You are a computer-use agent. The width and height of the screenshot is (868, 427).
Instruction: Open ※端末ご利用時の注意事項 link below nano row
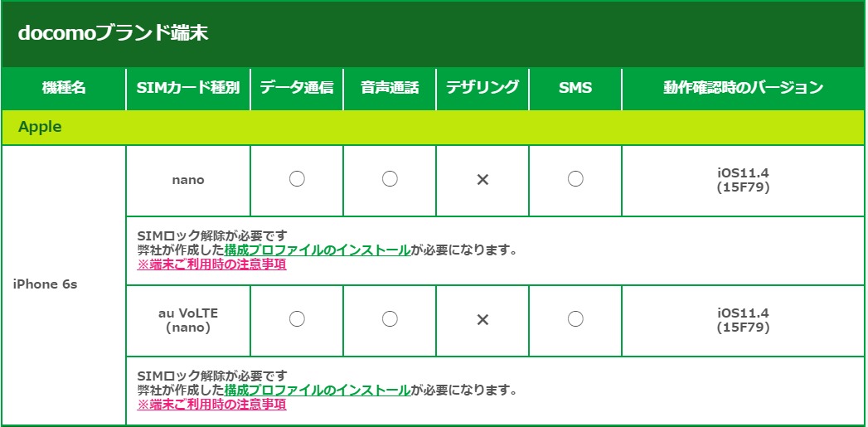coord(211,264)
